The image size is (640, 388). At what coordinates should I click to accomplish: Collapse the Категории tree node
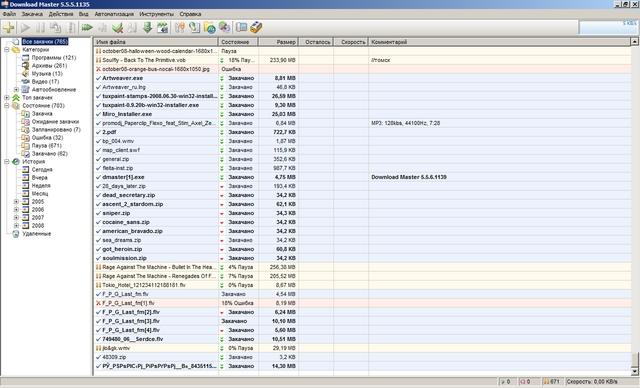[7, 50]
